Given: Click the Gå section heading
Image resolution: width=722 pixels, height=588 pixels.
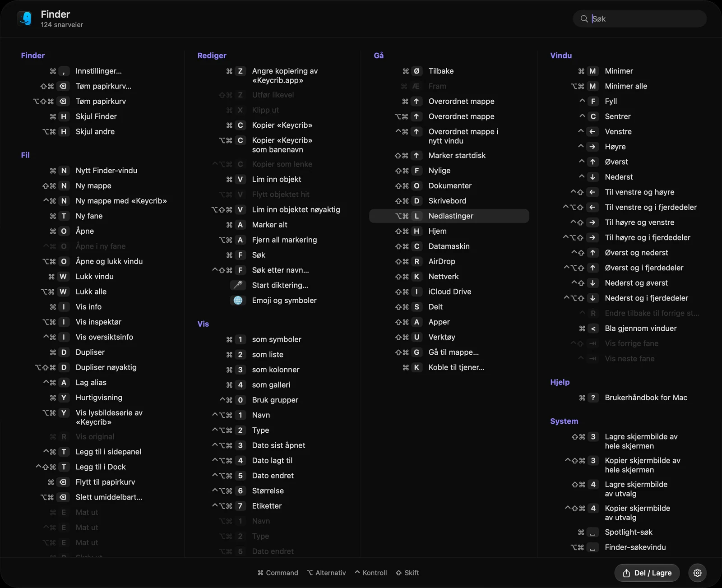Looking at the screenshot, I should 379,56.
